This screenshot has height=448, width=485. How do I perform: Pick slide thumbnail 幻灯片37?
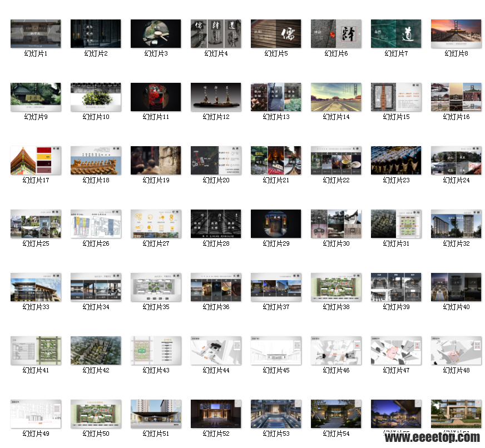coord(276,287)
